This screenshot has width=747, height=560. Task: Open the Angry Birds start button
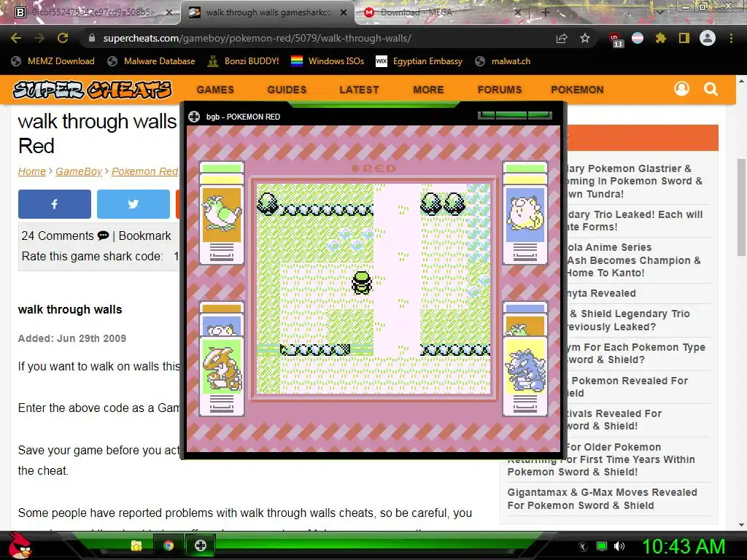click(20, 545)
